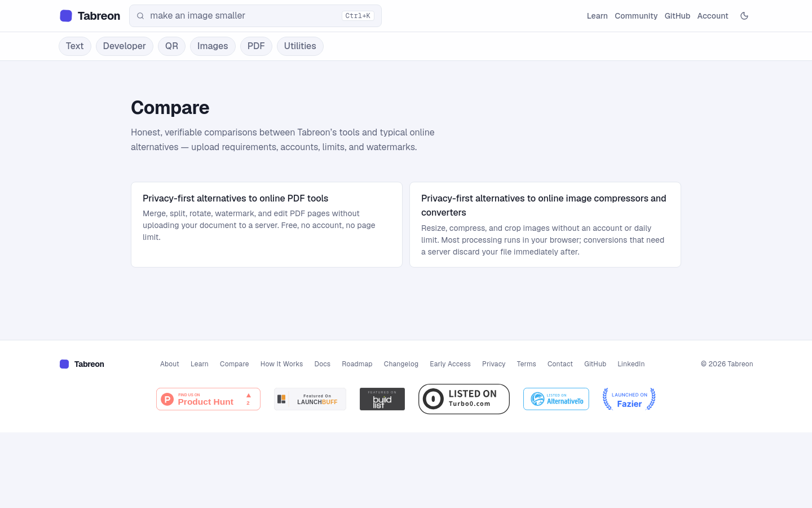Image resolution: width=812 pixels, height=508 pixels.
Task: Click the Tabreon logo in the footer
Action: 82,364
